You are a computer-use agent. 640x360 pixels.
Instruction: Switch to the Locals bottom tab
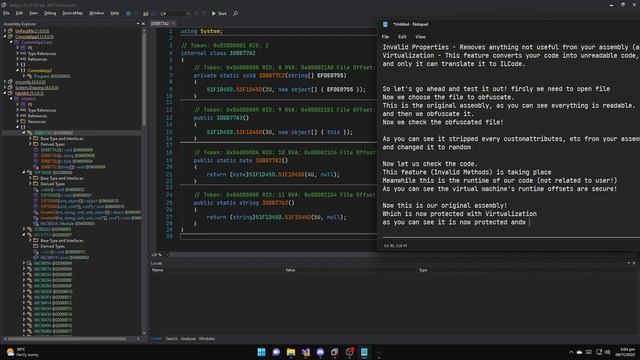(x=157, y=339)
